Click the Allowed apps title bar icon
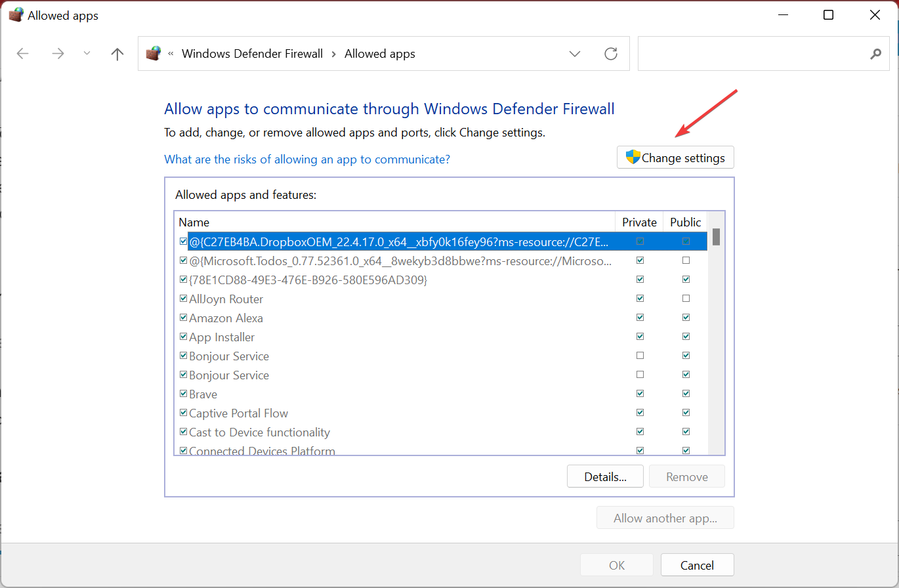 coord(16,15)
